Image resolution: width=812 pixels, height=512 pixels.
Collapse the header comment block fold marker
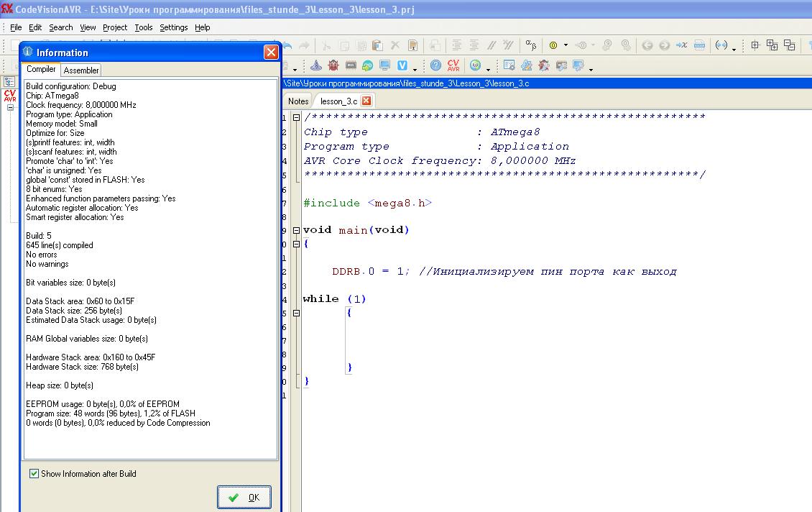296,118
